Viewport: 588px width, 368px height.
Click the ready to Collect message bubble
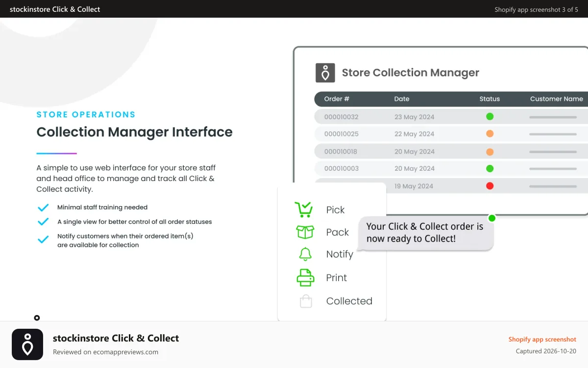(425, 233)
